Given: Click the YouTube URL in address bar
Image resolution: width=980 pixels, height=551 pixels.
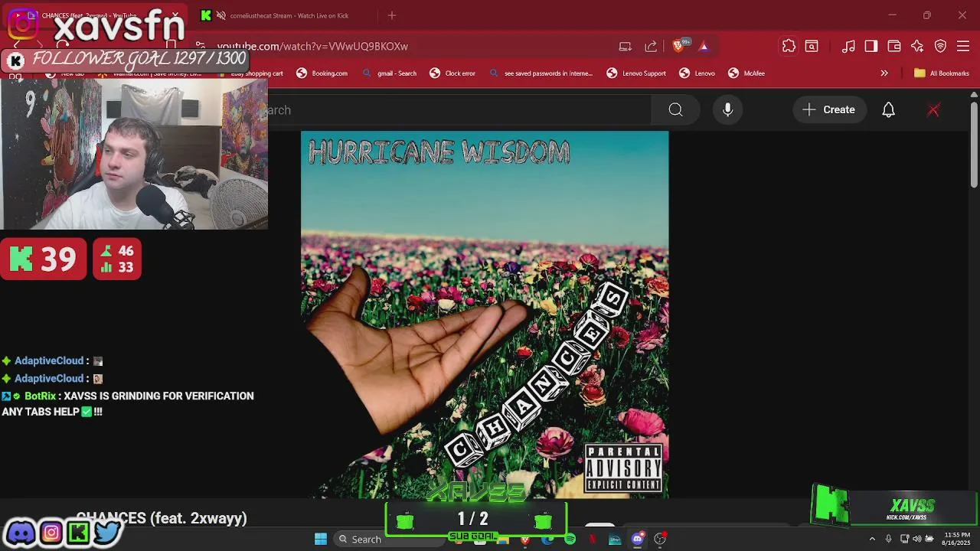Looking at the screenshot, I should coord(312,47).
